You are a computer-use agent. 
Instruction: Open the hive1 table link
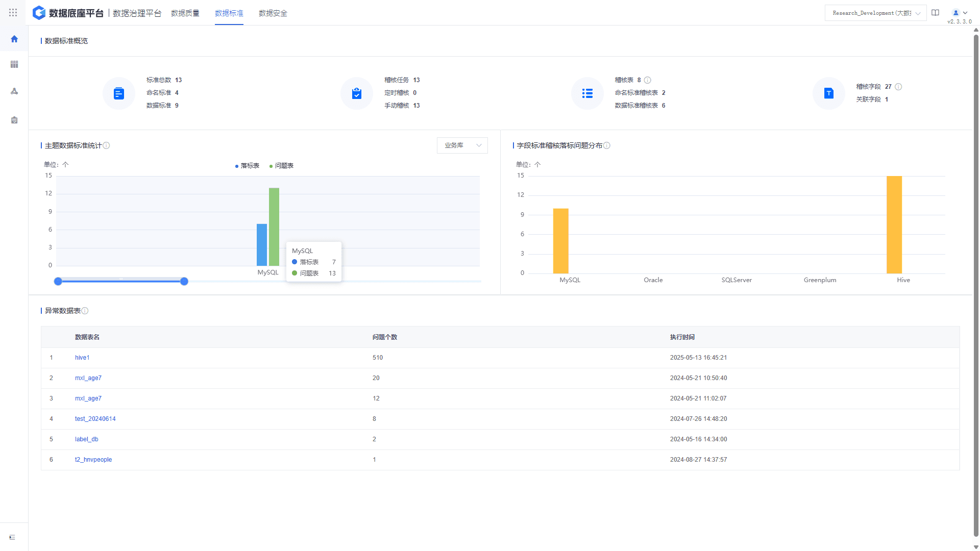82,358
